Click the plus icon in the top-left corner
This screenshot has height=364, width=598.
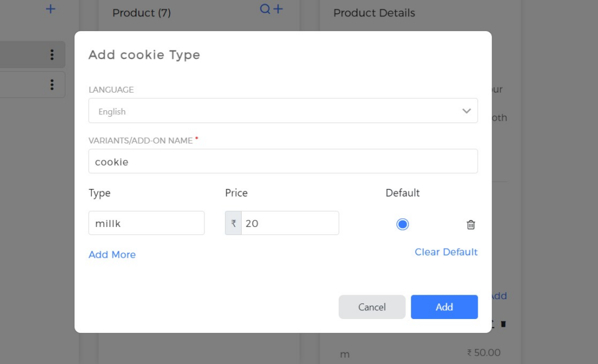50,9
